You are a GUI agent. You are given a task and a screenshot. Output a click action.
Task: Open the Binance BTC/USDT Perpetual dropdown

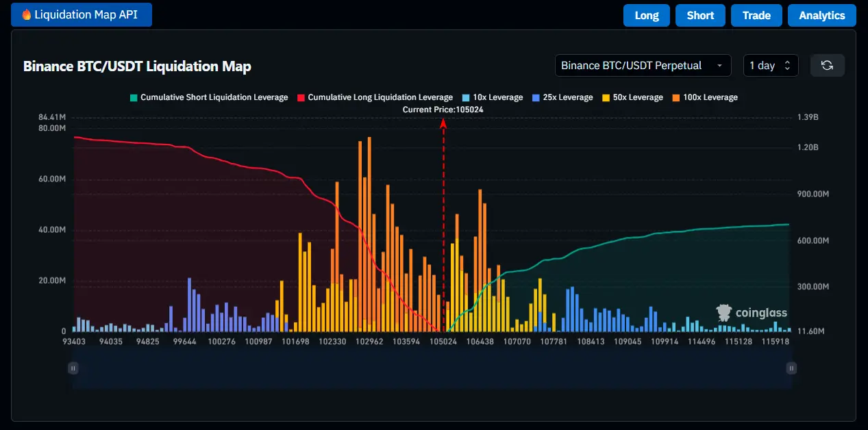tap(643, 66)
